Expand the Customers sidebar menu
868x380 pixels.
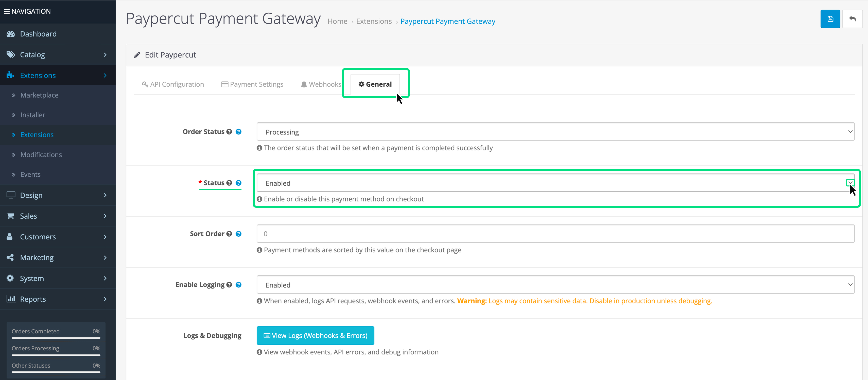(58, 237)
